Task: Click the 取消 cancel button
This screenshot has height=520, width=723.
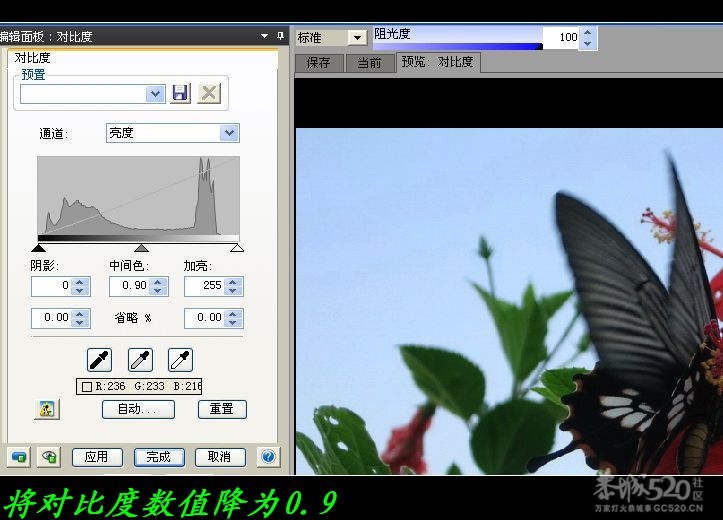Action: click(x=220, y=457)
